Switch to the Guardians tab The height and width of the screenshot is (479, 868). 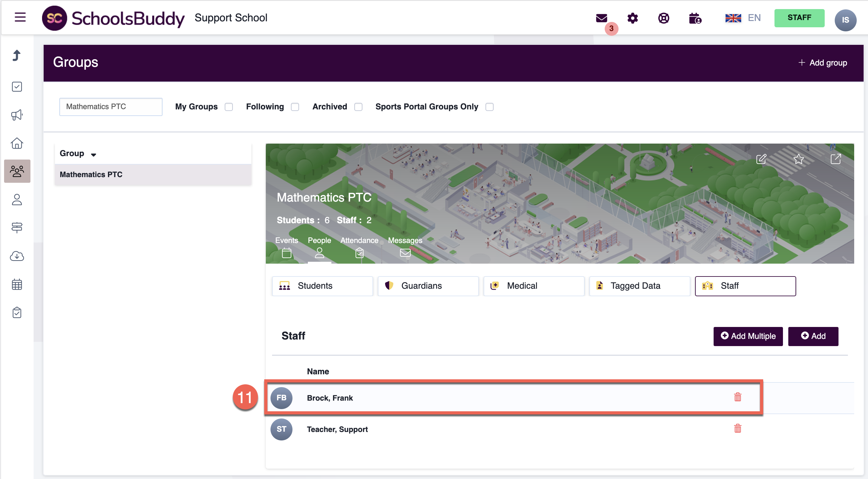pyautogui.click(x=428, y=286)
